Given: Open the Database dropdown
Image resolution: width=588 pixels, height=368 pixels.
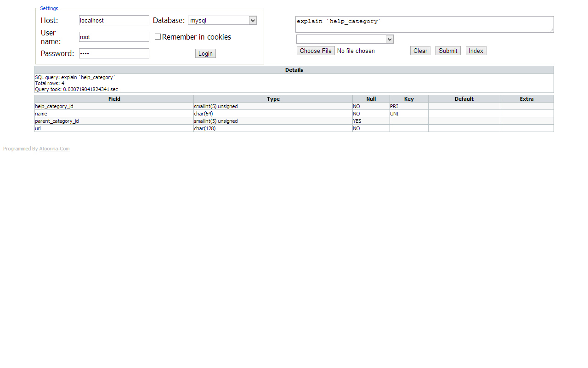Looking at the screenshot, I should click(x=222, y=20).
